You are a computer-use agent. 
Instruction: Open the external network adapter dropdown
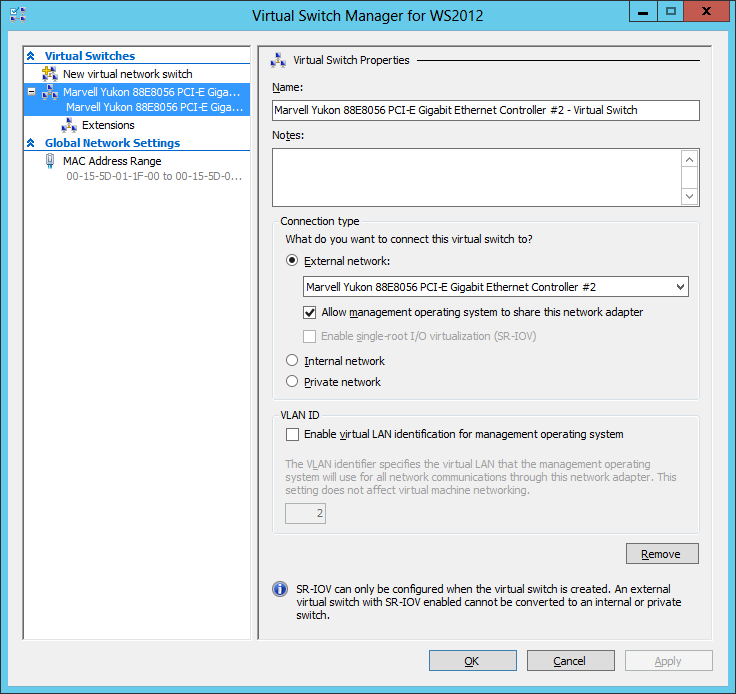pos(680,287)
